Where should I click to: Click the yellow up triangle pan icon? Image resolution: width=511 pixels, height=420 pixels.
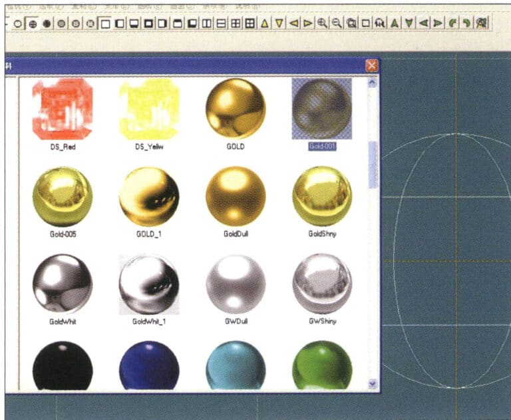(265, 23)
